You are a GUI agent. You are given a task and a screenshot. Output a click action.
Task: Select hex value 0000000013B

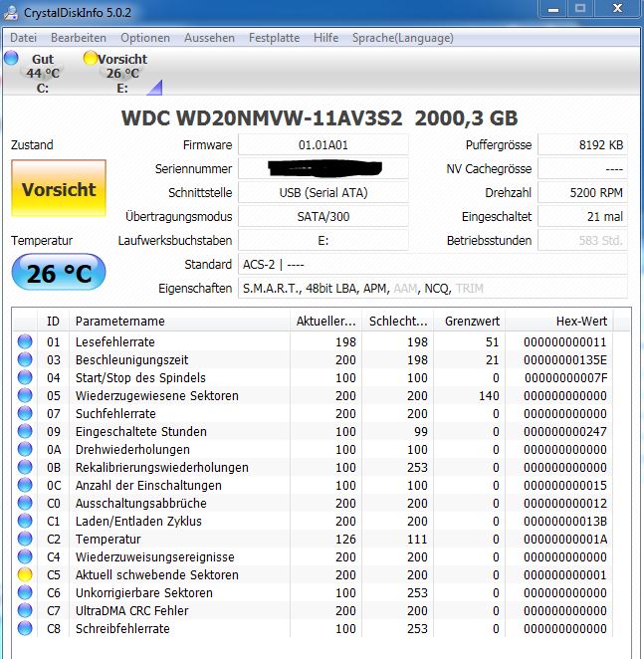tap(565, 522)
